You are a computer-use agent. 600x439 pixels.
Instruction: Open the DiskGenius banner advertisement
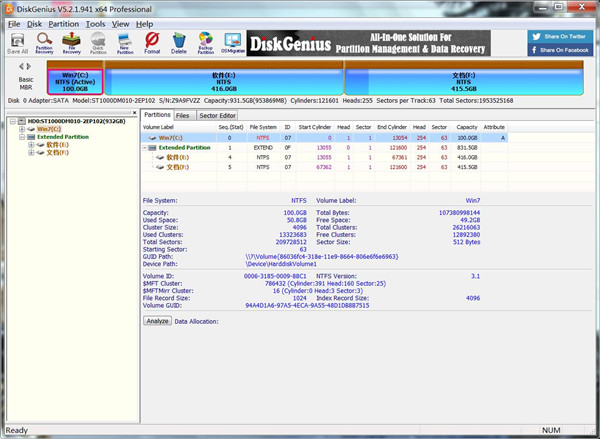tap(368, 43)
